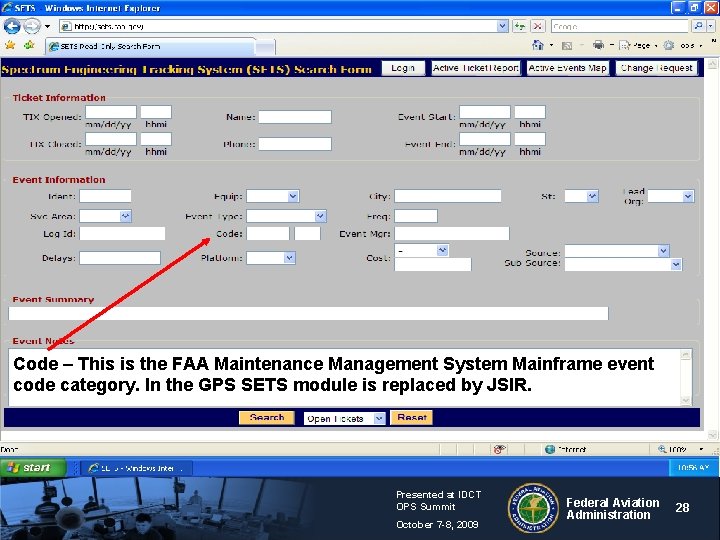
Task: Open the Favorites star icon
Action: (10, 45)
